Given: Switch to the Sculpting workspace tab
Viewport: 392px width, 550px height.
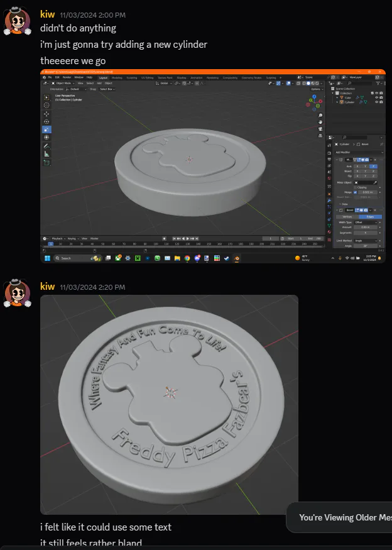Looking at the screenshot, I should click(x=132, y=77).
